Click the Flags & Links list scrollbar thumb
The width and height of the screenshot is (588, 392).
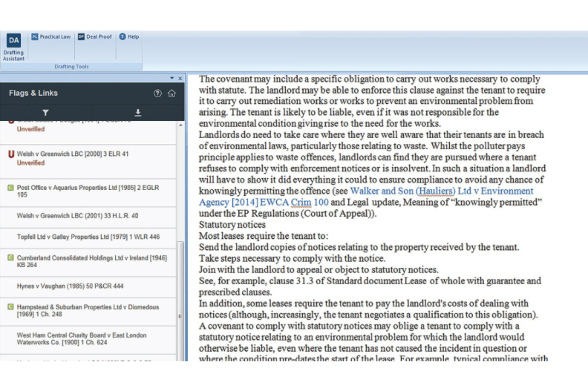[180, 300]
